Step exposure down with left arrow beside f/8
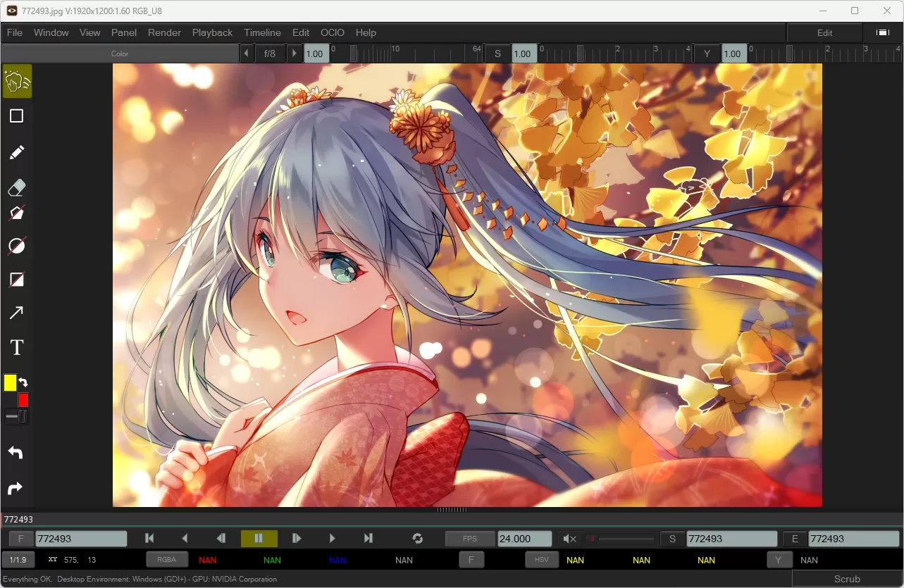The height and width of the screenshot is (588, 904). pos(245,53)
